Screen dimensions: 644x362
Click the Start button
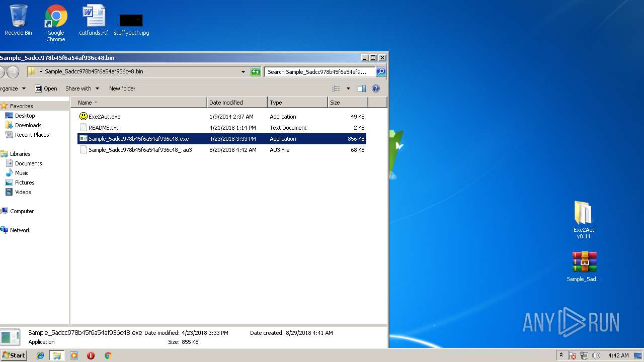click(14, 355)
